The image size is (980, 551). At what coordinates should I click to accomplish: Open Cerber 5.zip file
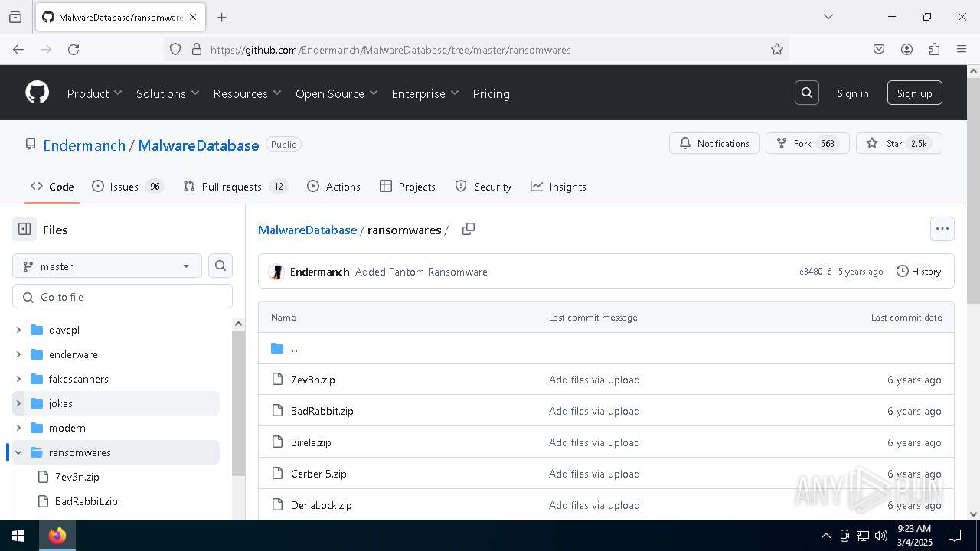[318, 474]
